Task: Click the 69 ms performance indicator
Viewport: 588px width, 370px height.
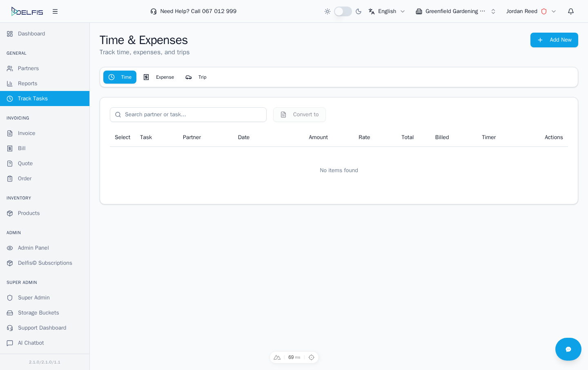Action: [x=294, y=357]
